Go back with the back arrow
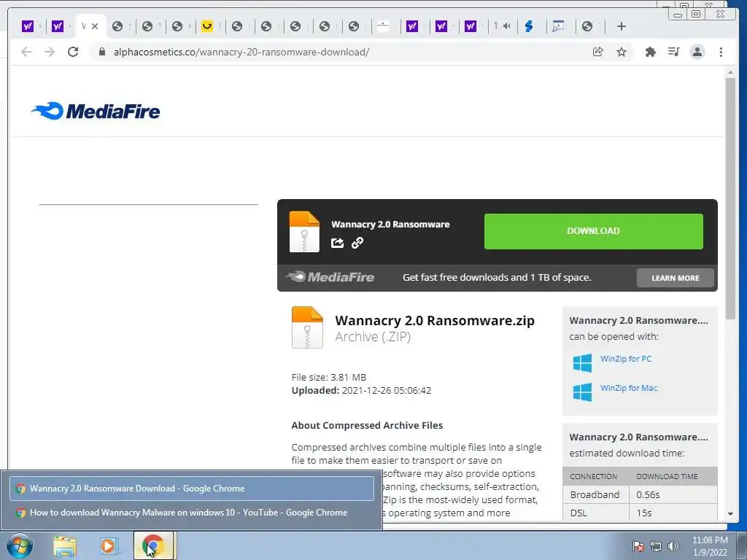 pos(26,52)
